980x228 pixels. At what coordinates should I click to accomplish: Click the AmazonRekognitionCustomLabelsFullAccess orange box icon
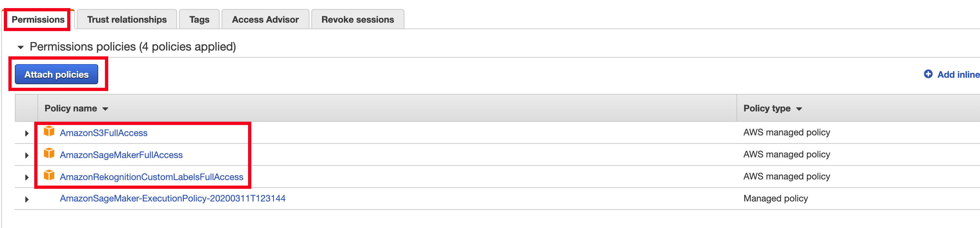[x=49, y=176]
